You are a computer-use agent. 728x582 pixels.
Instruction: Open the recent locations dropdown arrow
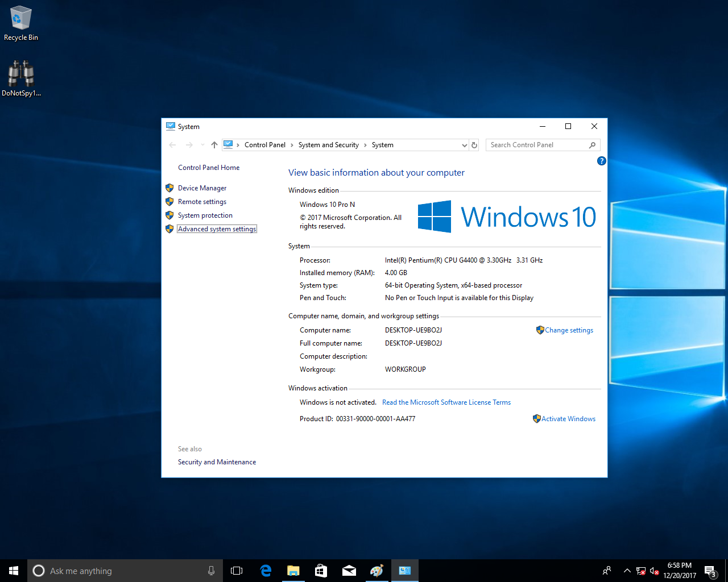coord(202,145)
